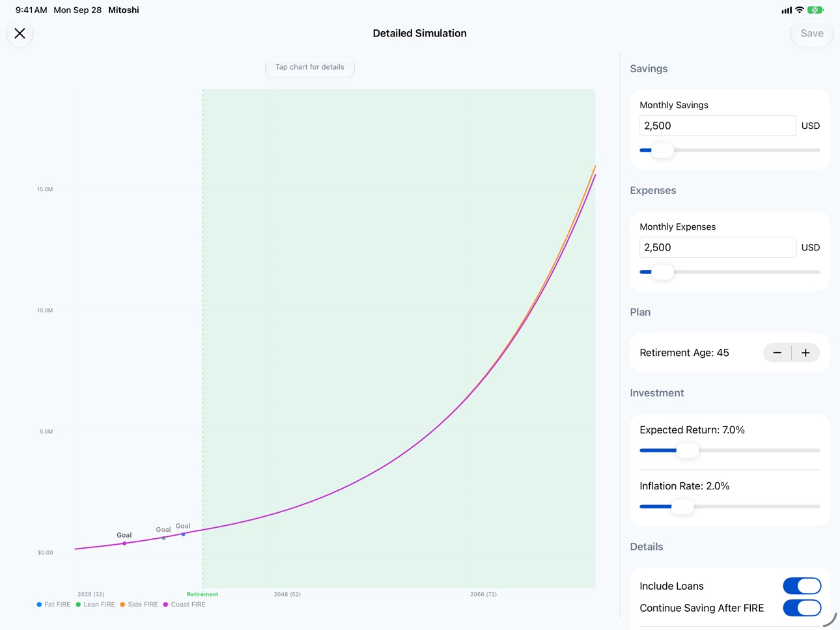
Task: Click the Coast FIRE legend dot
Action: 165,605
